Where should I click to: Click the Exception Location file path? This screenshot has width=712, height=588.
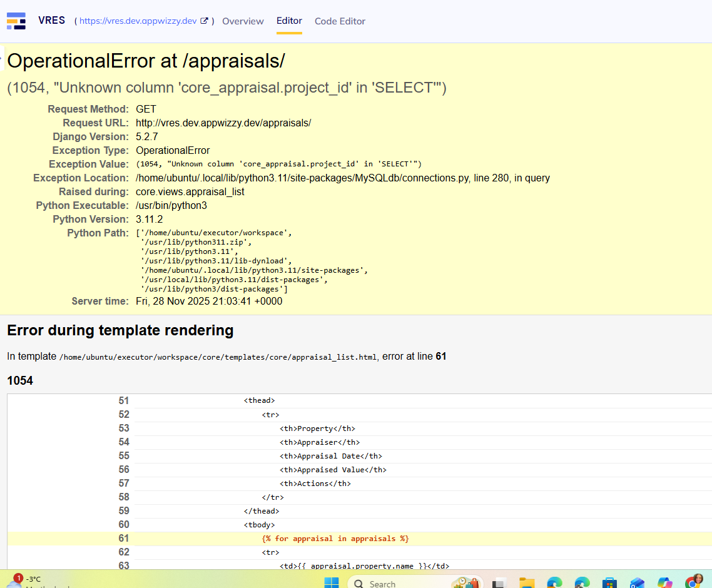pyautogui.click(x=342, y=178)
